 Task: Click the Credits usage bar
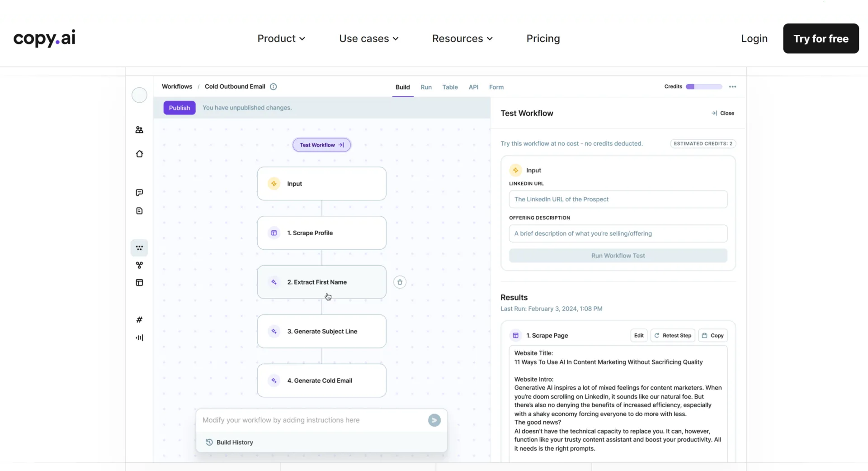tap(703, 86)
